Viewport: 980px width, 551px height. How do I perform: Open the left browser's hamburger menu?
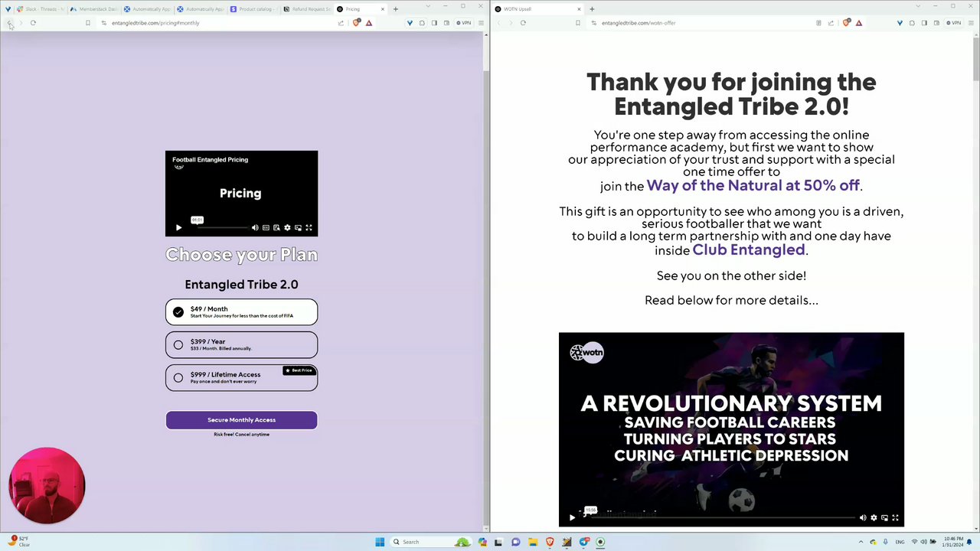[481, 23]
